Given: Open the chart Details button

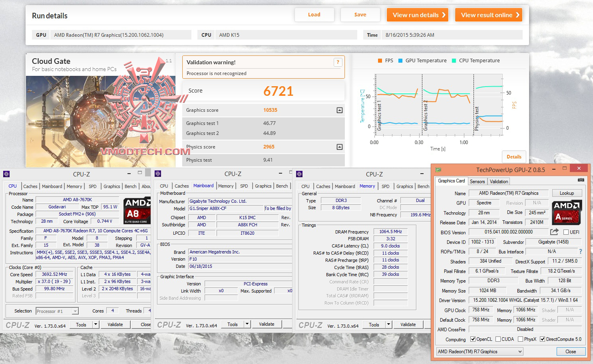Looking at the screenshot, I should tap(514, 157).
